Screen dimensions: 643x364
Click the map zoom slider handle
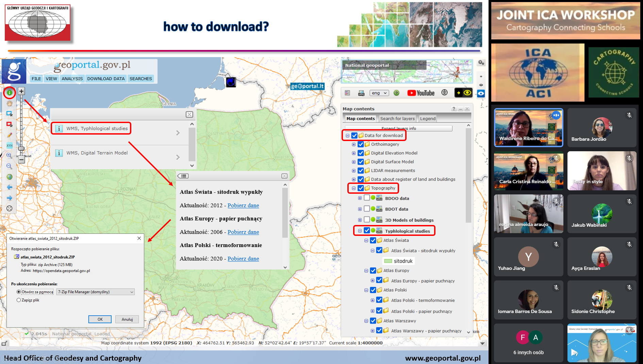(x=21, y=149)
